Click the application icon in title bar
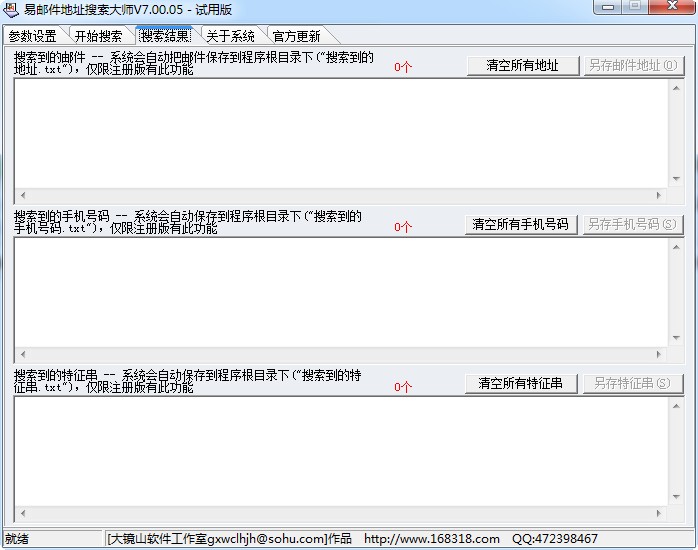 coord(11,9)
